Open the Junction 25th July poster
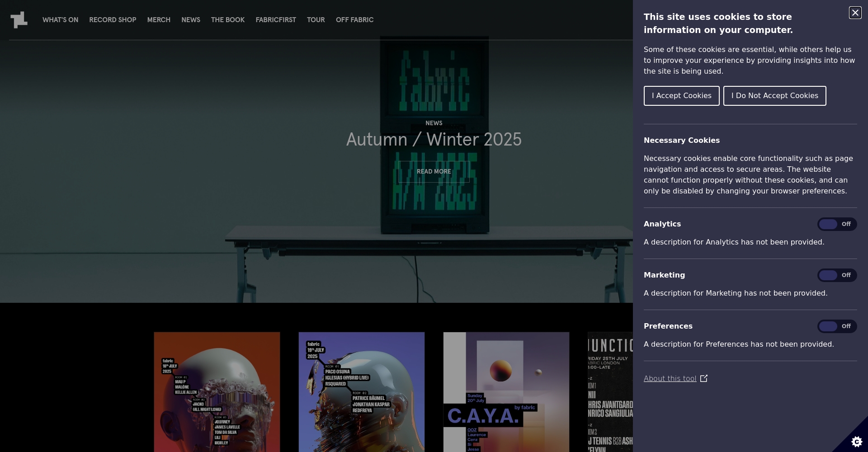The height and width of the screenshot is (452, 868). coord(610,392)
